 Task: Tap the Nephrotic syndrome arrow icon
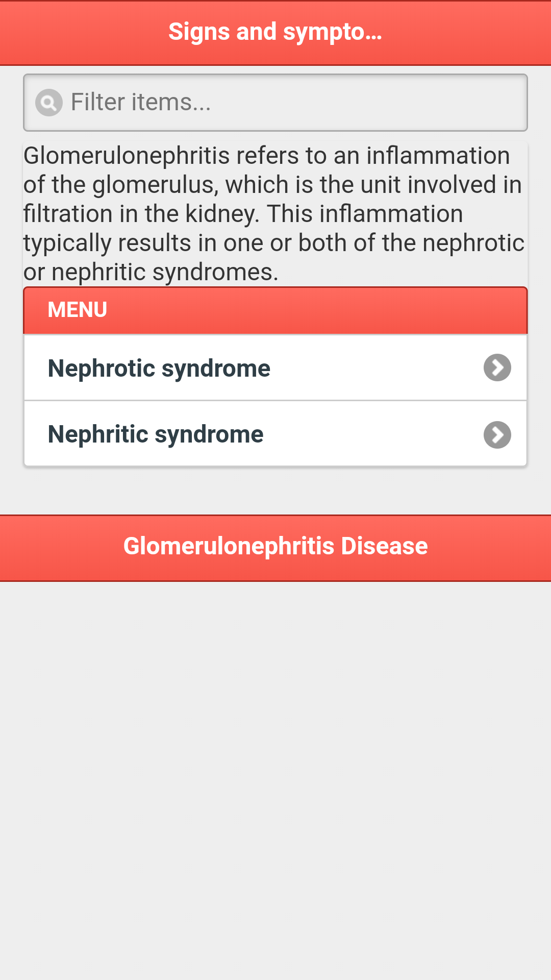click(497, 367)
